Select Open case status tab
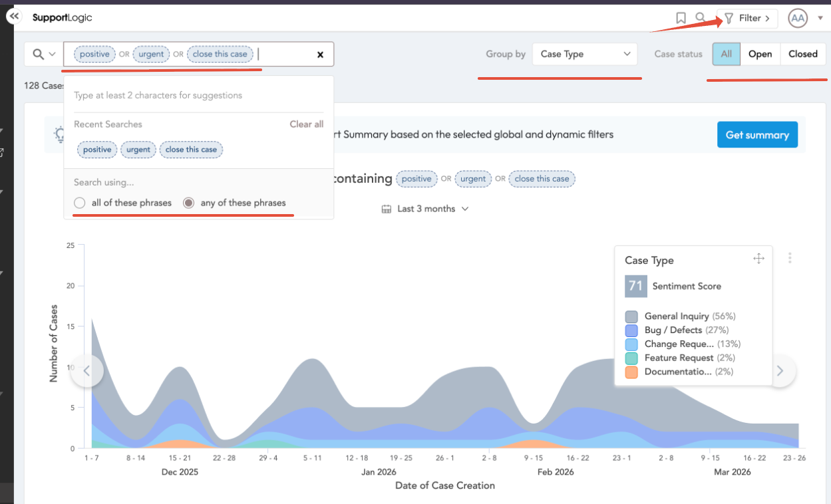The width and height of the screenshot is (831, 504). pyautogui.click(x=760, y=54)
